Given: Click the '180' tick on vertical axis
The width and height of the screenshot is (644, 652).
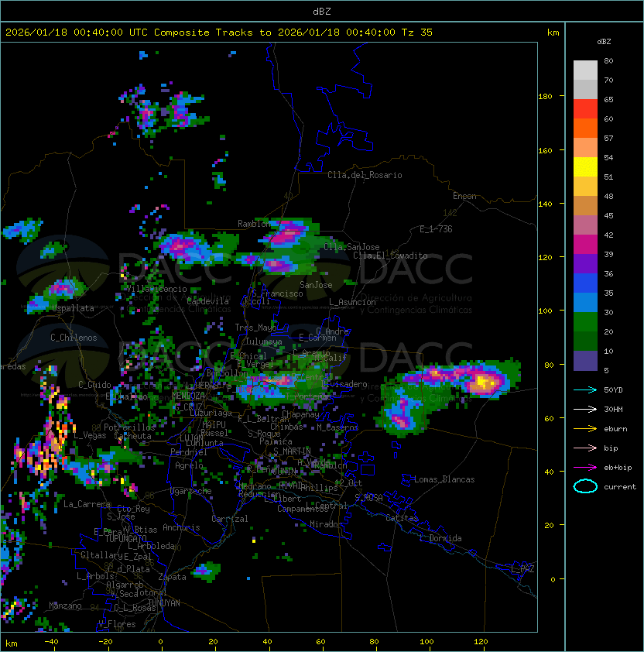Looking at the screenshot, I should tap(545, 97).
